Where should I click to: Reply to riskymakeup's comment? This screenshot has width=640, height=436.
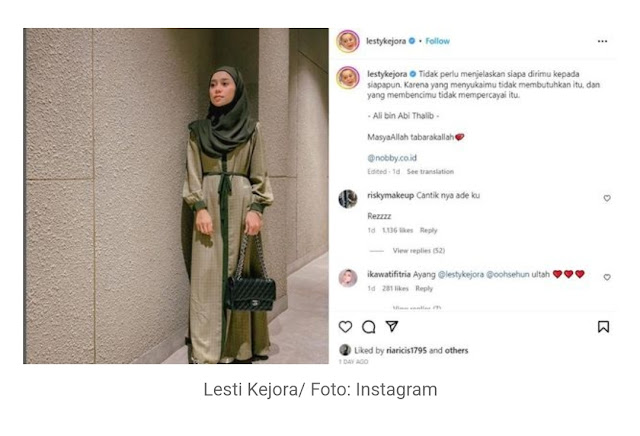(x=429, y=230)
